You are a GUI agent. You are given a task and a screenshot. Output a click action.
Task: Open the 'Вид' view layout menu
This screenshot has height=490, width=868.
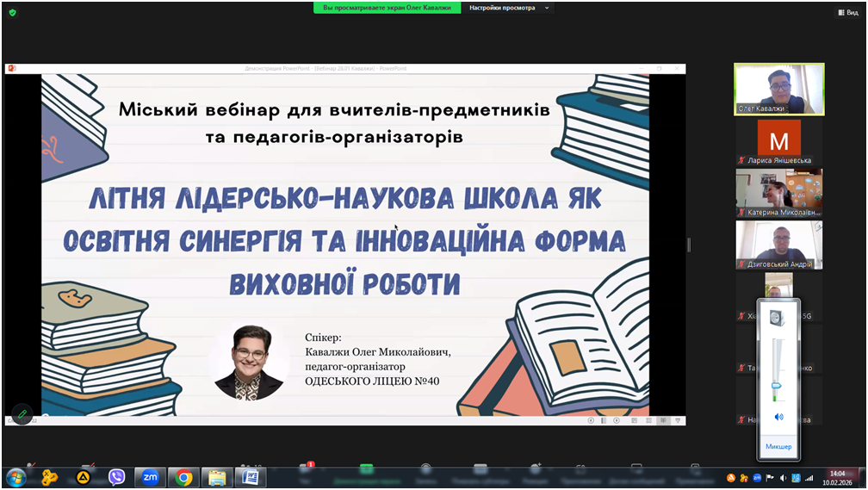847,13
